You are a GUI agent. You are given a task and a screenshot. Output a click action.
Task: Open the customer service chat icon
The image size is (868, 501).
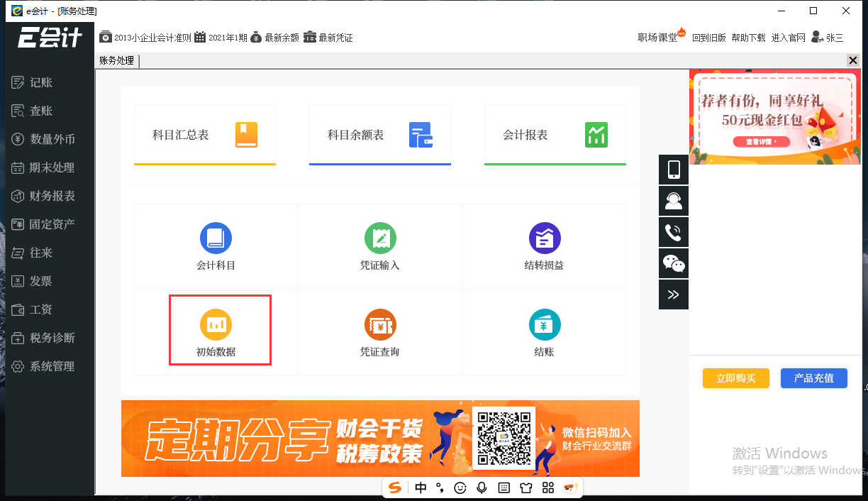point(673,201)
